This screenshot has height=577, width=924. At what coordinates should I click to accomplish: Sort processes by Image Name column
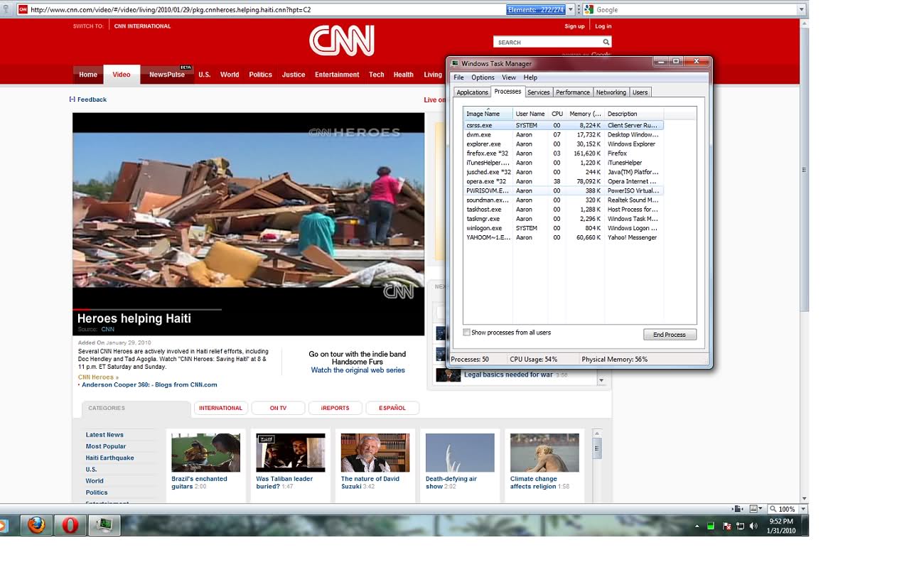click(488, 114)
